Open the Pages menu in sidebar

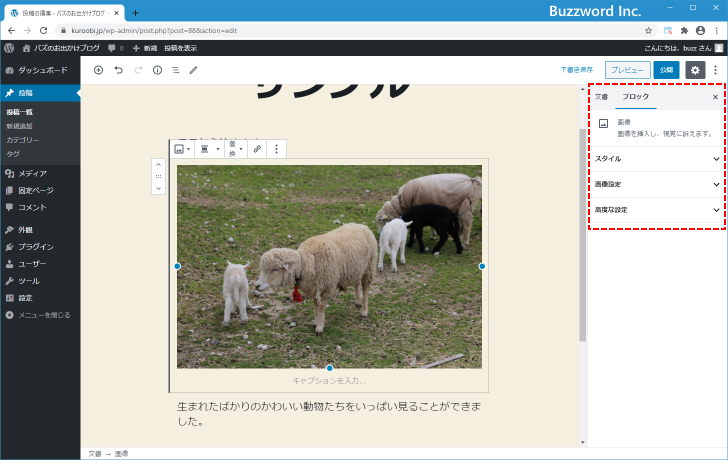click(40, 190)
